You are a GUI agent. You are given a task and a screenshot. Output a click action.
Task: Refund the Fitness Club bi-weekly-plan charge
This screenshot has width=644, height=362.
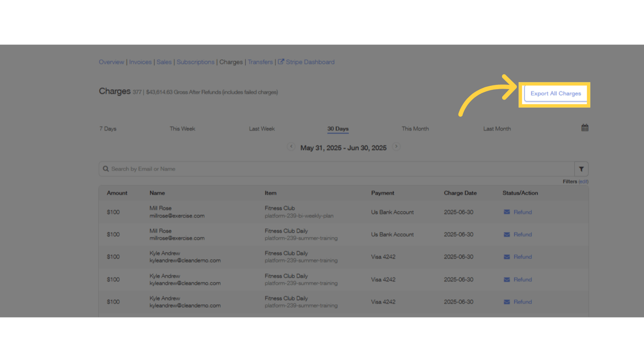click(x=522, y=212)
